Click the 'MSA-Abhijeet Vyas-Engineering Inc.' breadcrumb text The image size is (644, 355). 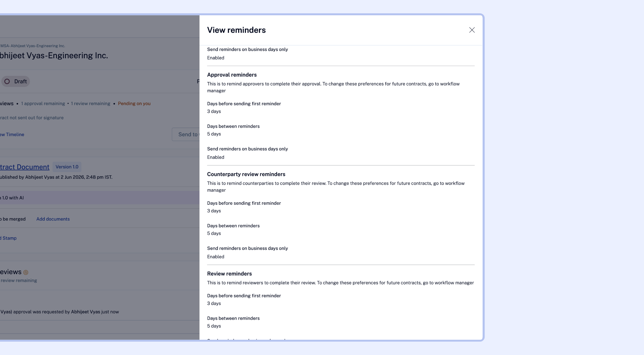click(x=33, y=46)
